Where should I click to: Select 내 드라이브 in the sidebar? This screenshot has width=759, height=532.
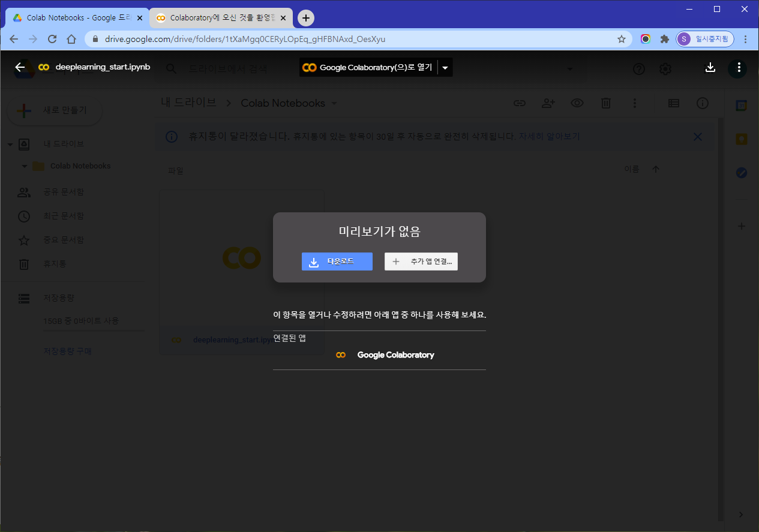(64, 144)
